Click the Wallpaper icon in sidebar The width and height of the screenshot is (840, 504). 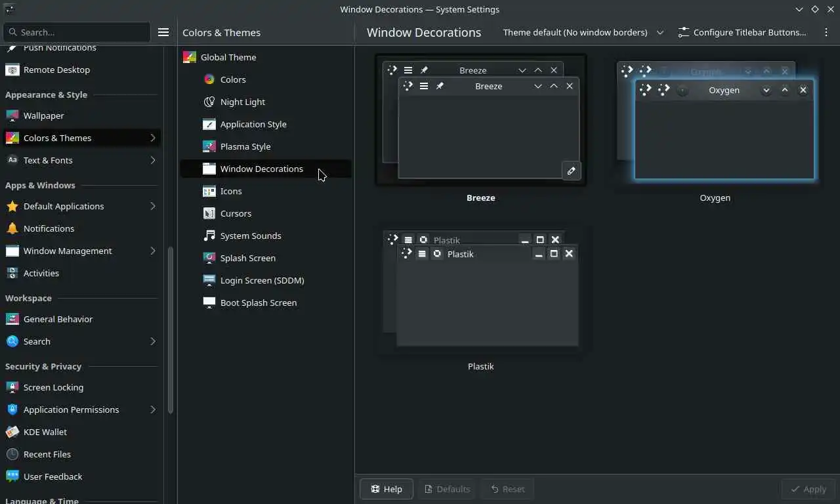(x=12, y=115)
